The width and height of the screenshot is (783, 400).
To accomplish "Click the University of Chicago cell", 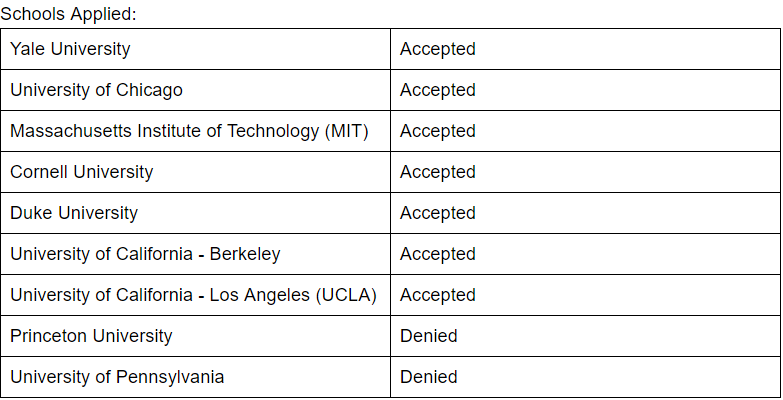I will pos(96,90).
